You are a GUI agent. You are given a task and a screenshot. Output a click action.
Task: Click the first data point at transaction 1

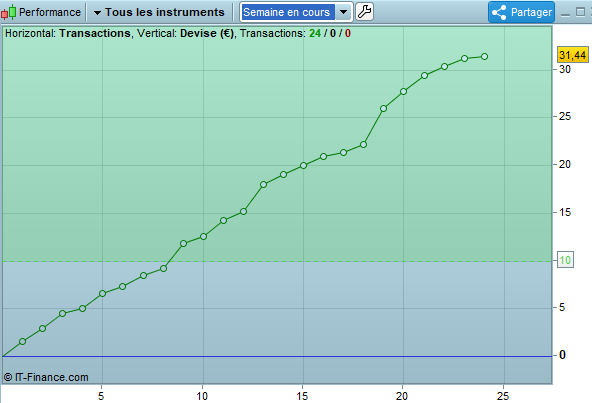[x=22, y=341]
